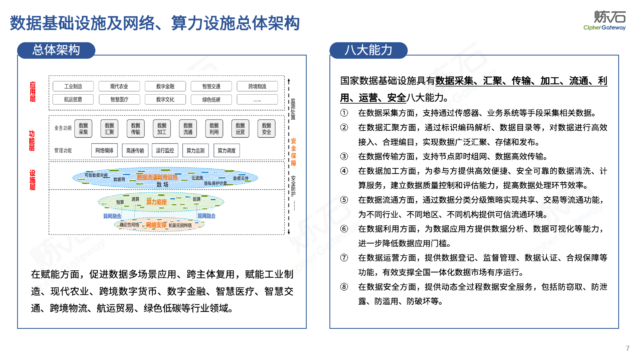Select the 高速传输 management box

click(x=135, y=150)
